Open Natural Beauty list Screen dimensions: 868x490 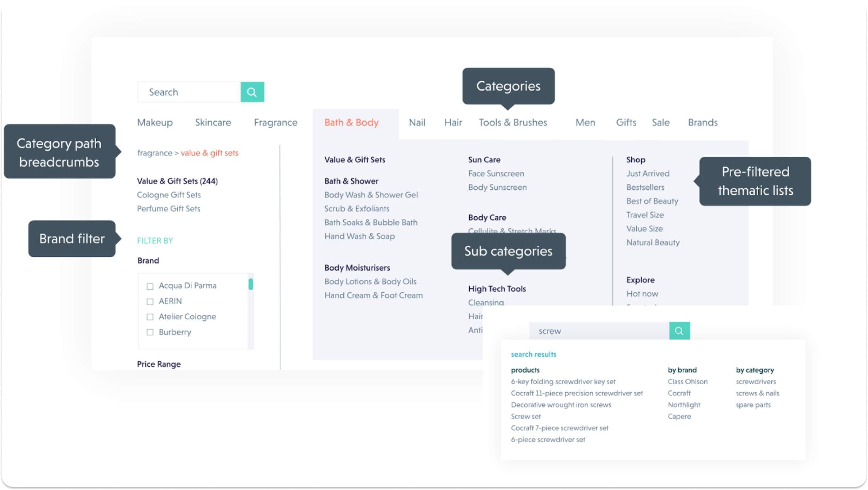coord(653,243)
